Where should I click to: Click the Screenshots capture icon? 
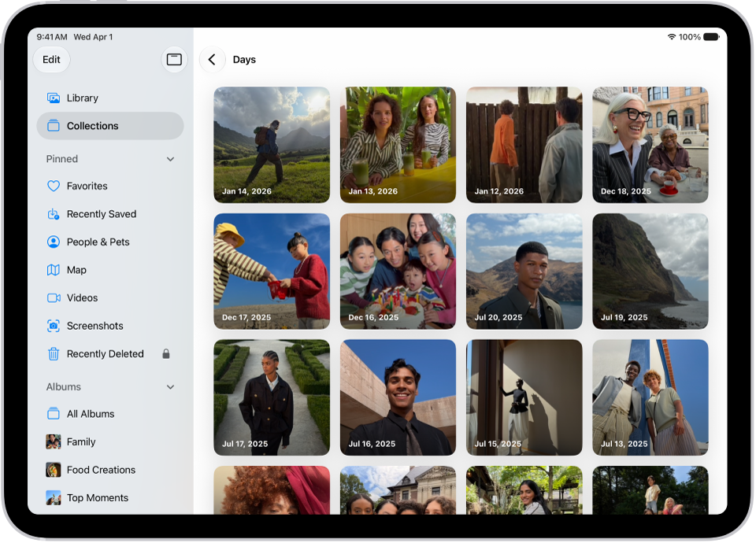(54, 326)
